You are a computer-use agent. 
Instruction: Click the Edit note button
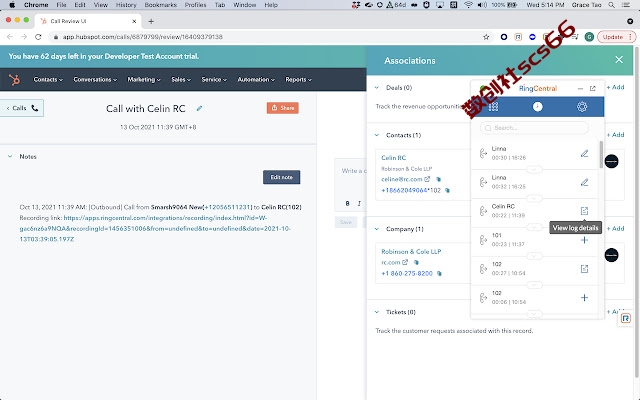tap(281, 177)
